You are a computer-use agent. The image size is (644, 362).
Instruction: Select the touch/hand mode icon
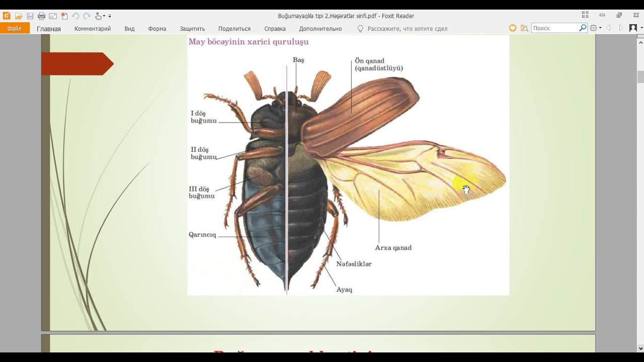(x=98, y=16)
